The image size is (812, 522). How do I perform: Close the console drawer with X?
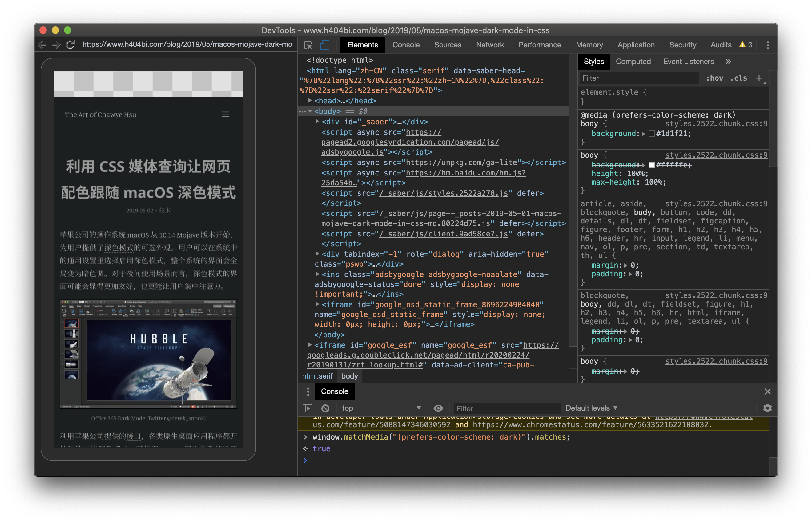[768, 391]
